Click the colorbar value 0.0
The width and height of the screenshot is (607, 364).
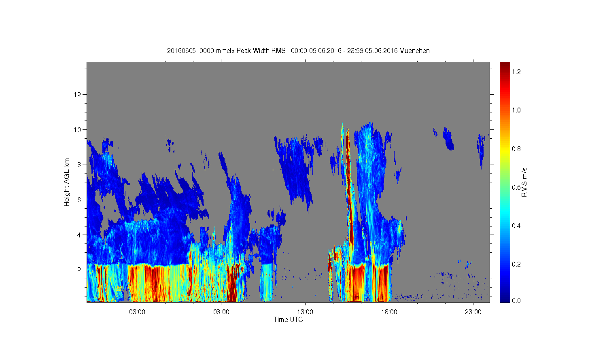point(516,301)
